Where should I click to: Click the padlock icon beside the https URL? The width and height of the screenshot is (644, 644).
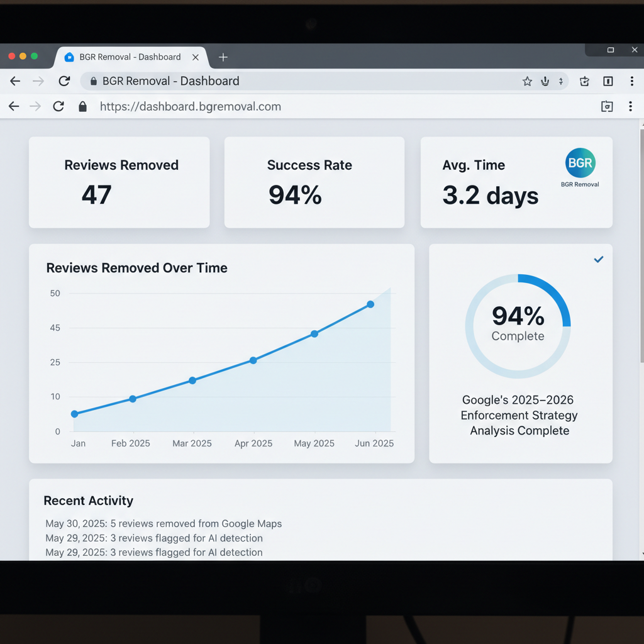pos(82,106)
